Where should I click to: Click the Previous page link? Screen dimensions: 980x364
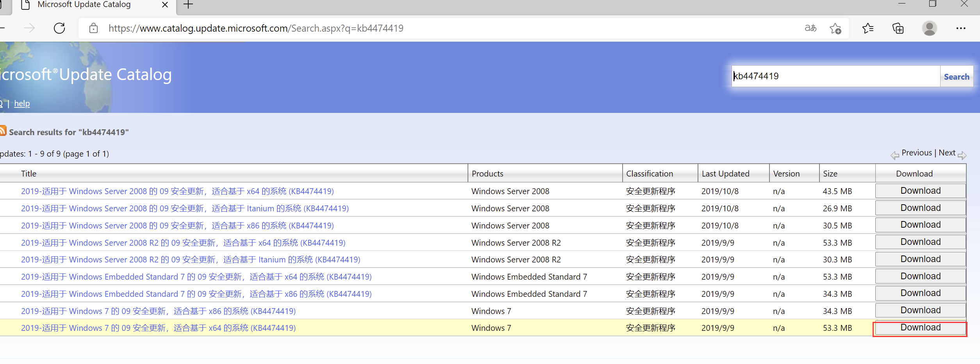pos(917,153)
